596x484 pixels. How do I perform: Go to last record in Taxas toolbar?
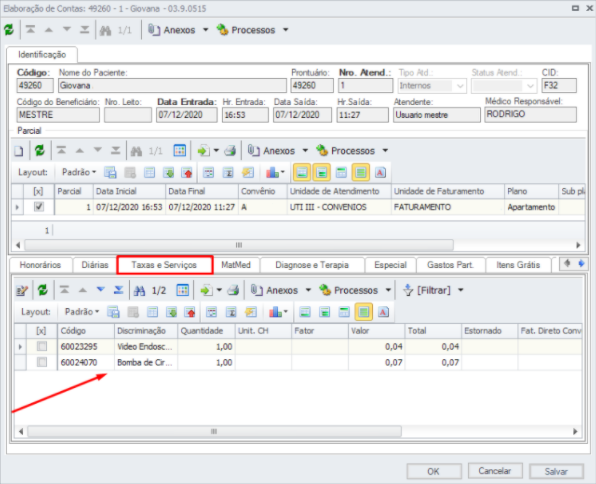pos(119,290)
